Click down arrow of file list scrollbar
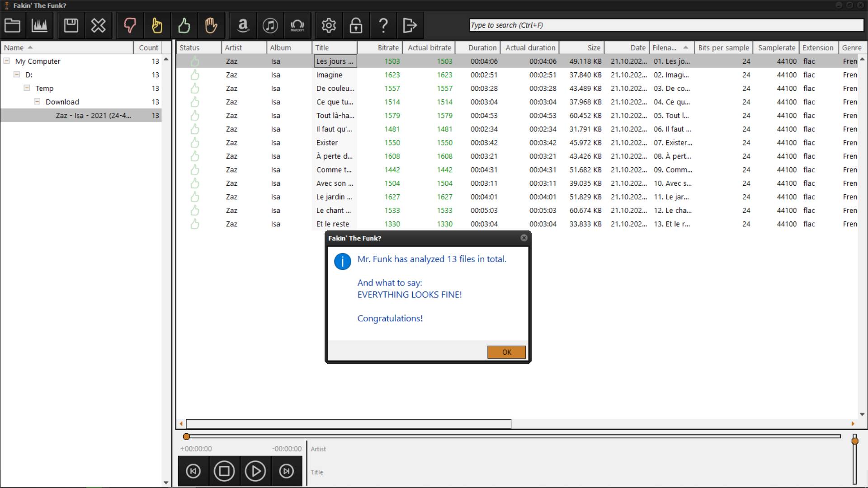The width and height of the screenshot is (868, 488). point(862,414)
